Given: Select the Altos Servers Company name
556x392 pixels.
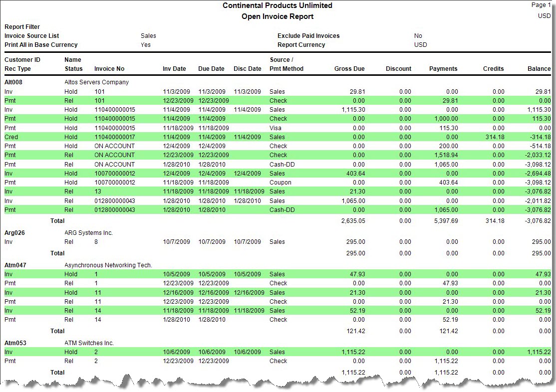Looking at the screenshot, I should [96, 82].
